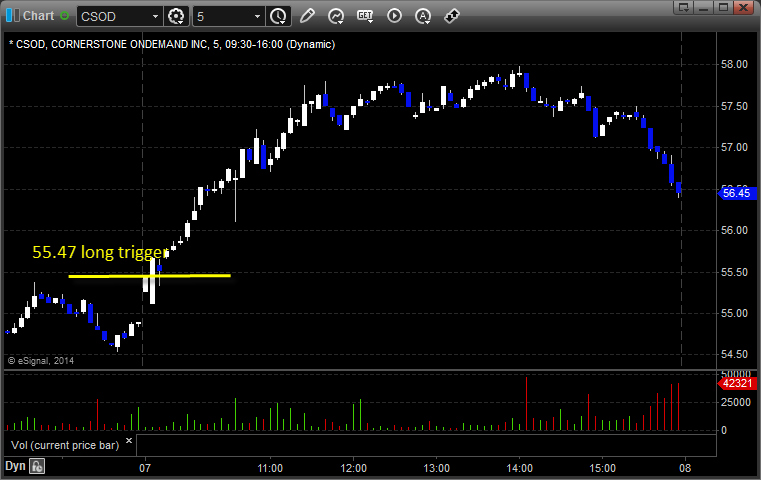Click the blue 56.45 current price tag

click(736, 193)
